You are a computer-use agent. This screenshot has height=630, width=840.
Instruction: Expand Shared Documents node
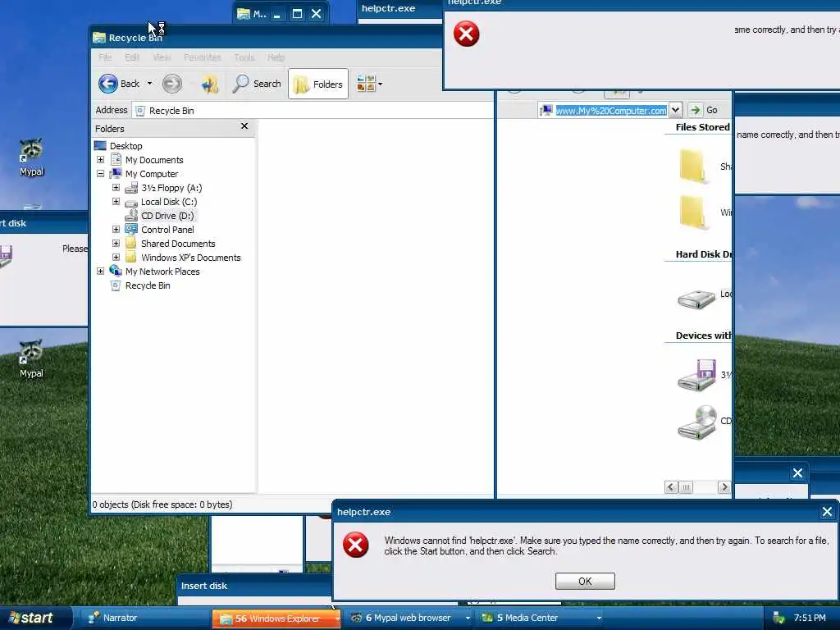[x=116, y=243]
